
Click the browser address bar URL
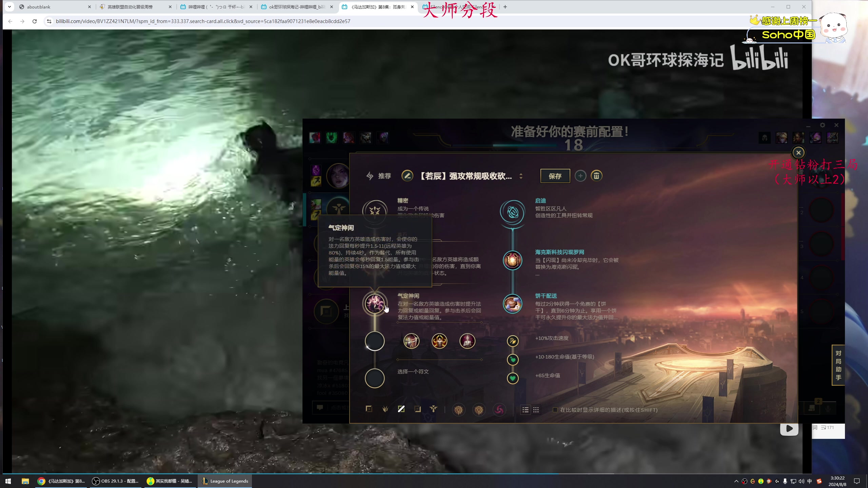click(203, 21)
